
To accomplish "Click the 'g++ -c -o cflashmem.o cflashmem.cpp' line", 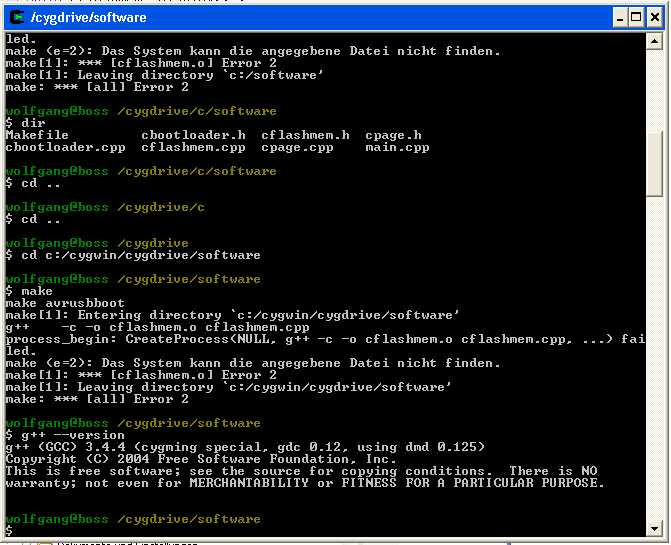I will (x=157, y=327).
